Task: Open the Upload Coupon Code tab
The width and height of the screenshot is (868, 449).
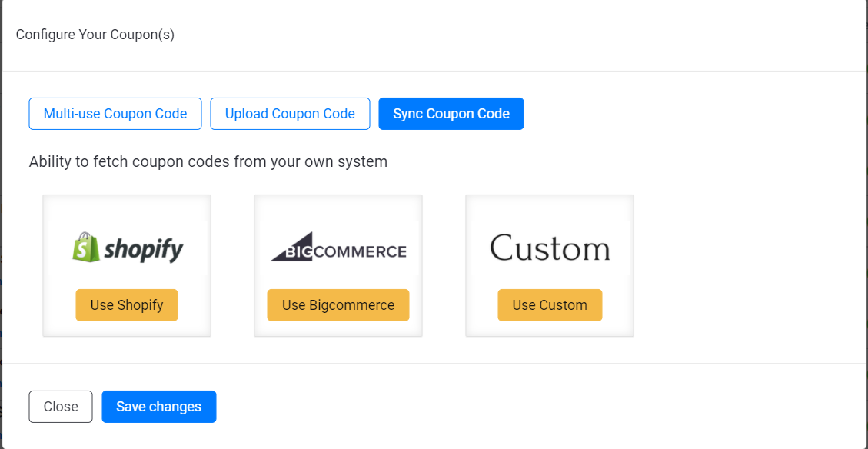Action: [x=290, y=113]
